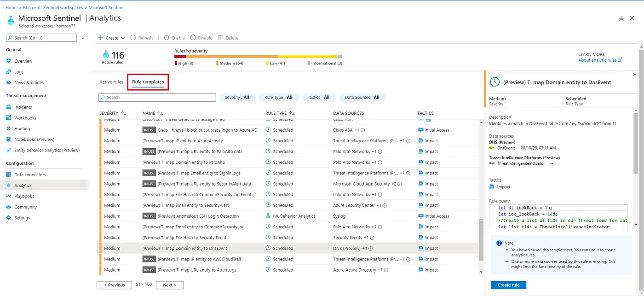Click the Delete toolbar button
The height and width of the screenshot is (296, 644).
[x=228, y=38]
